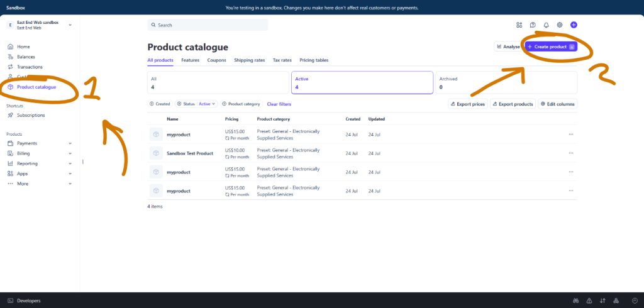Click the Updated column header

pyautogui.click(x=376, y=119)
